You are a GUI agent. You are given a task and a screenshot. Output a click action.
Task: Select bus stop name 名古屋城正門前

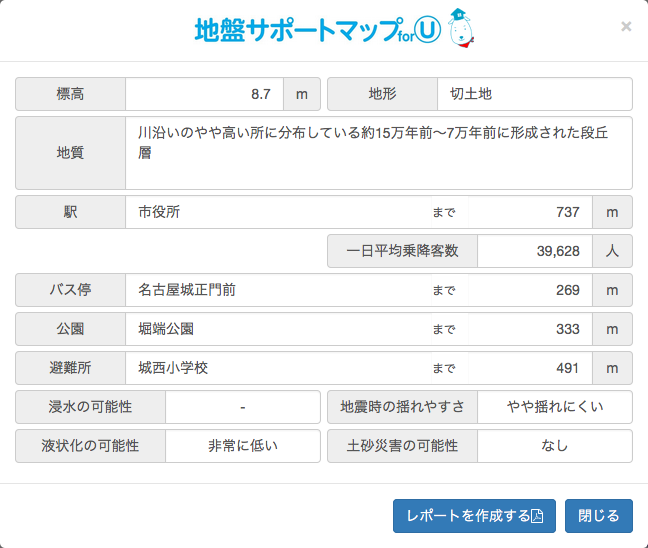coord(187,290)
